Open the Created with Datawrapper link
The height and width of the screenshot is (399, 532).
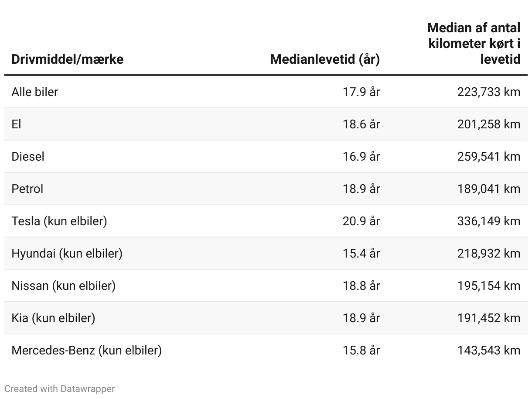click(60, 389)
